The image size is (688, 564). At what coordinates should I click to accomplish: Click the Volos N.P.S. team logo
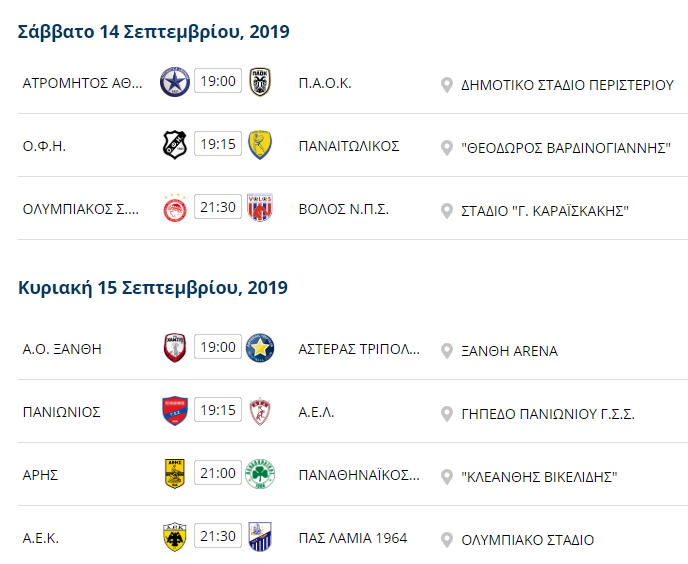tap(260, 208)
